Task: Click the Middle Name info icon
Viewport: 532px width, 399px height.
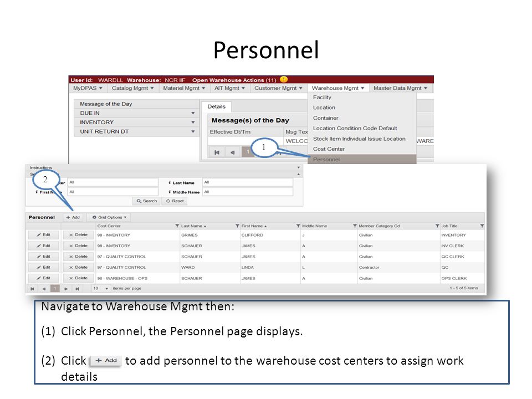Action: tap(170, 192)
